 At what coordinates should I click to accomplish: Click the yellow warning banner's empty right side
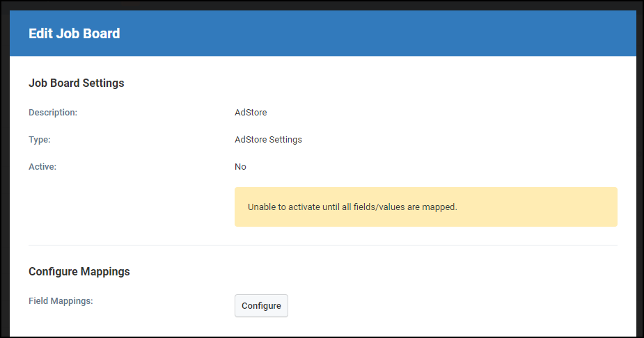542,207
